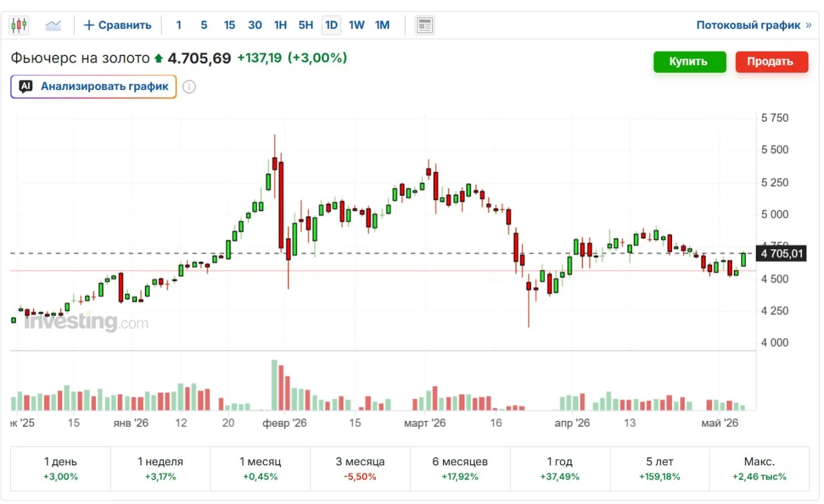
Task: Click the tallest volume bar in February
Action: (x=274, y=385)
